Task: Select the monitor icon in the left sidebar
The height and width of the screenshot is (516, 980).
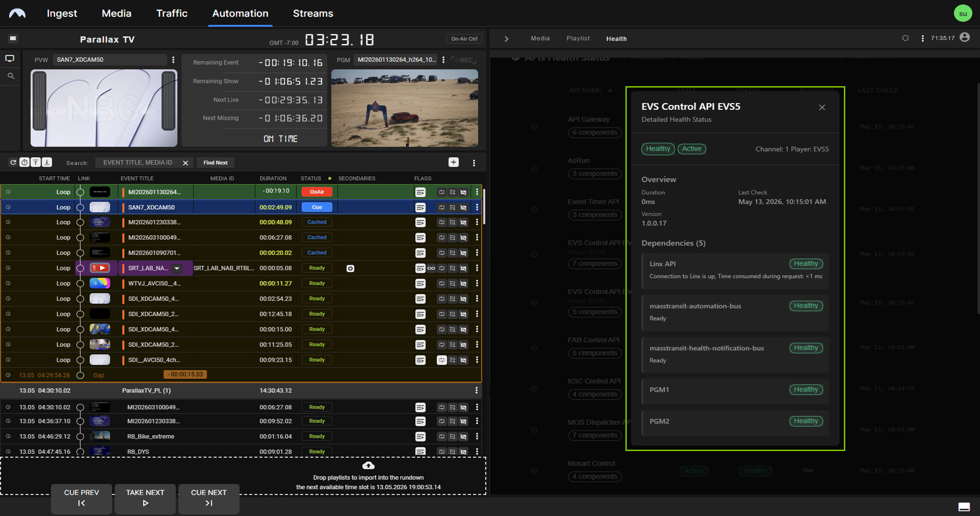Action: pyautogui.click(x=10, y=59)
